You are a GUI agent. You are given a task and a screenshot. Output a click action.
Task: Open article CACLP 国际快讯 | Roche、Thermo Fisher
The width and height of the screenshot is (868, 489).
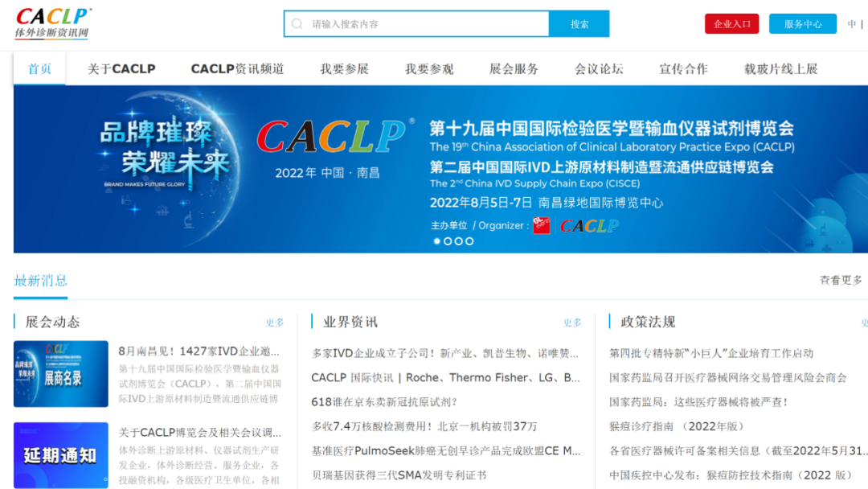coord(445,378)
